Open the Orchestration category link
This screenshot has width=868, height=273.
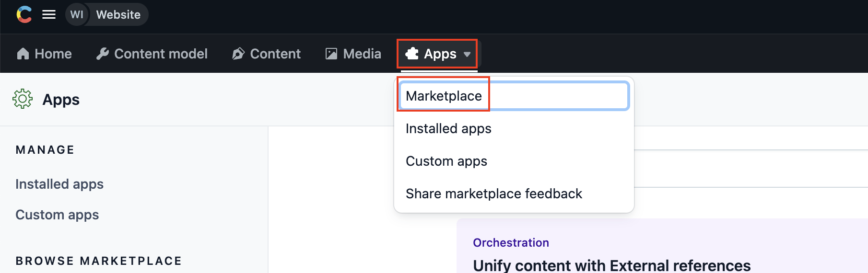[511, 242]
